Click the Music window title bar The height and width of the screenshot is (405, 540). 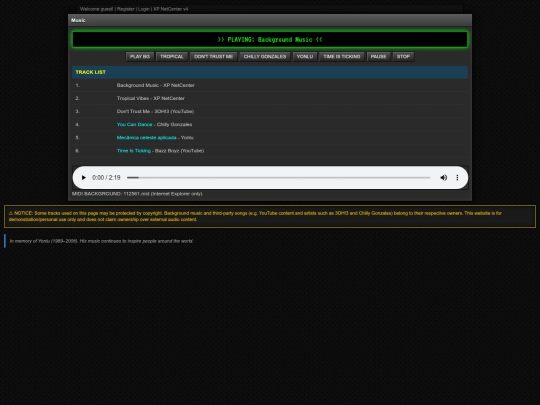(270, 20)
